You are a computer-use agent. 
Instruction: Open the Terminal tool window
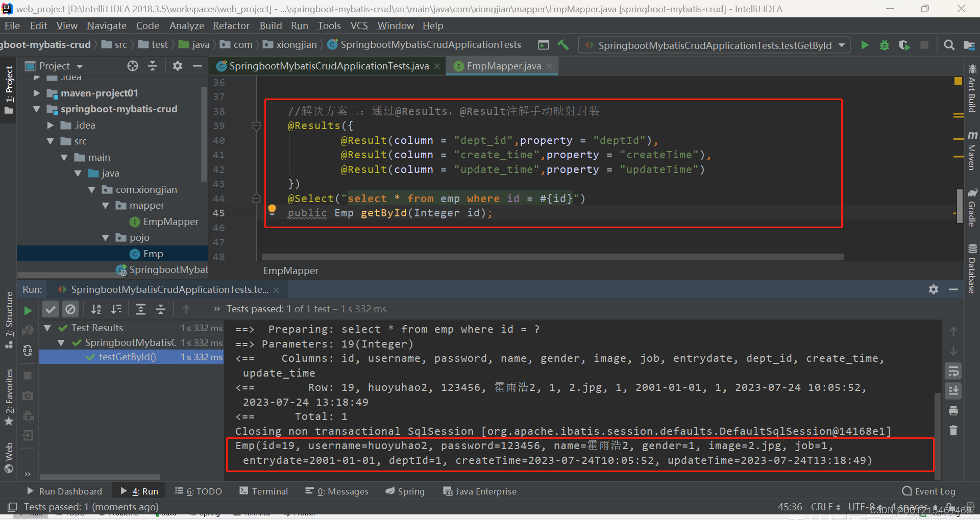pyautogui.click(x=264, y=491)
